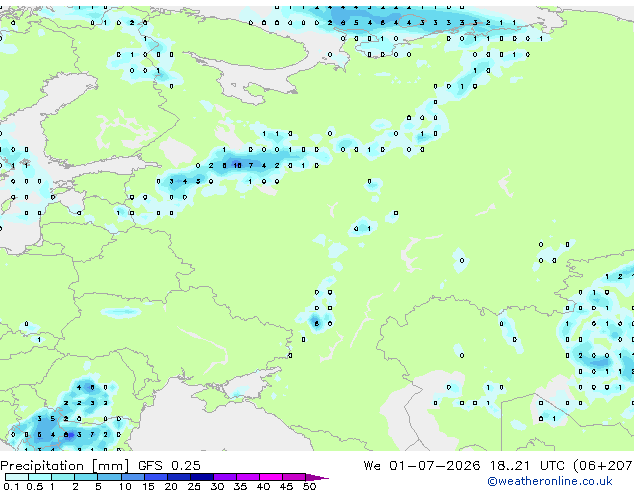The image size is (634, 490).
Task: Click the '45' legend label
Action: pos(287,486)
